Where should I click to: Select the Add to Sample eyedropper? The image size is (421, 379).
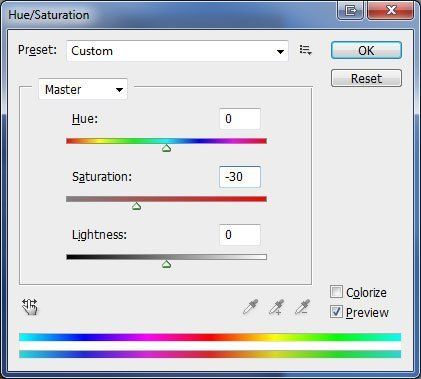click(x=277, y=307)
